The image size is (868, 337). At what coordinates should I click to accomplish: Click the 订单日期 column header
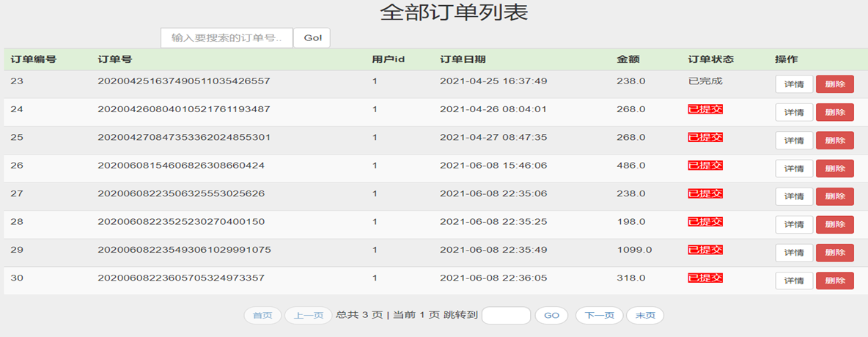pyautogui.click(x=463, y=59)
